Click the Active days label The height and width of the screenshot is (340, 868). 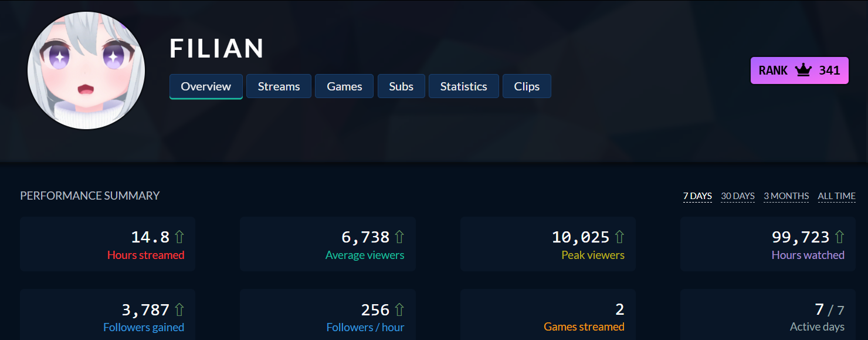pos(818,327)
